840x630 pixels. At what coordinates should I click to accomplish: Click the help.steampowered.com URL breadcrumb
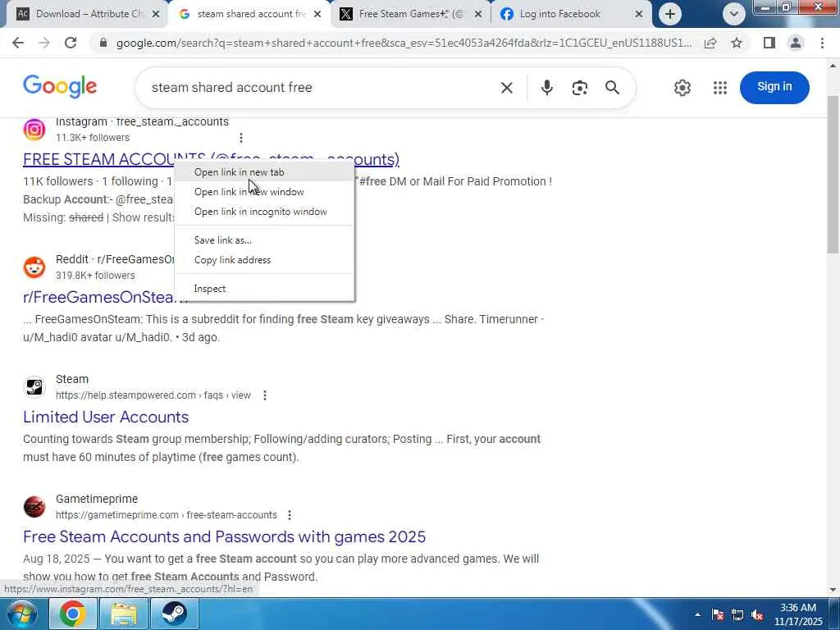coord(153,395)
